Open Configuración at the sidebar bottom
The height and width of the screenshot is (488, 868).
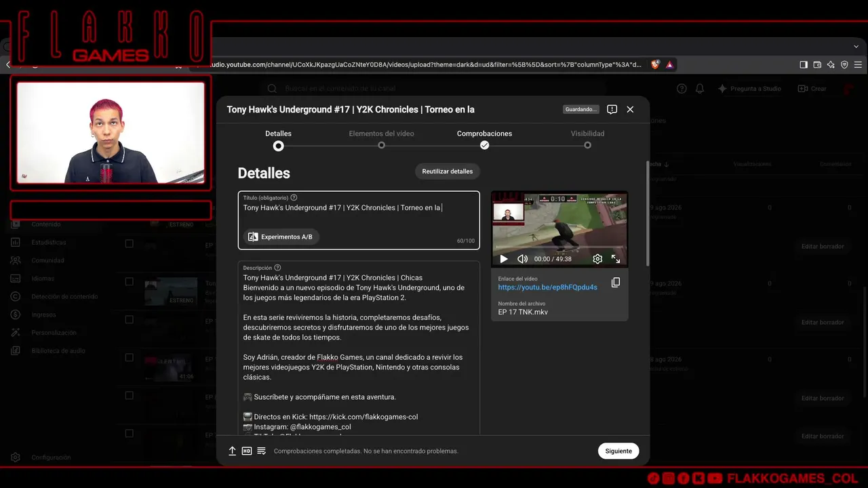tap(51, 457)
